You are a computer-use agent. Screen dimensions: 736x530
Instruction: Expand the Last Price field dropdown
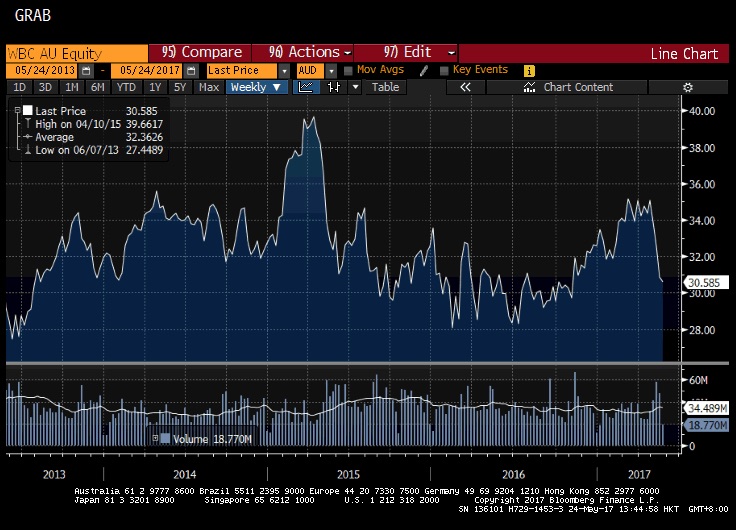[x=285, y=71]
